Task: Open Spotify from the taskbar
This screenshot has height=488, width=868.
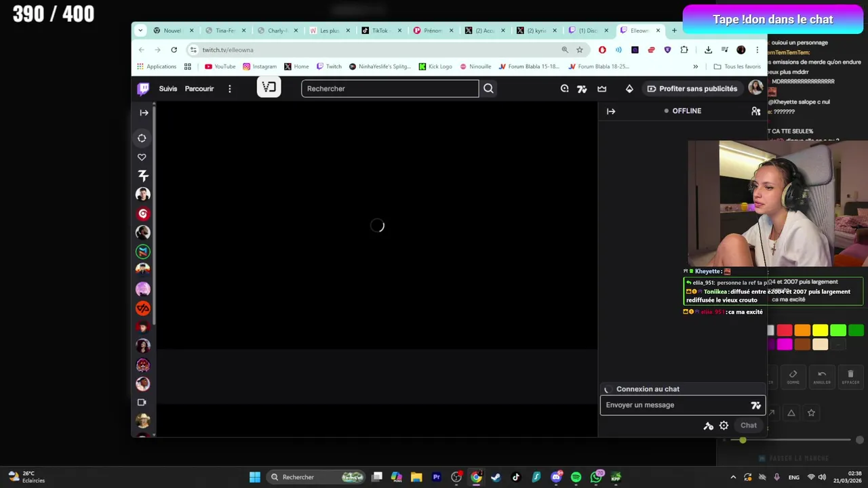Action: [576, 477]
